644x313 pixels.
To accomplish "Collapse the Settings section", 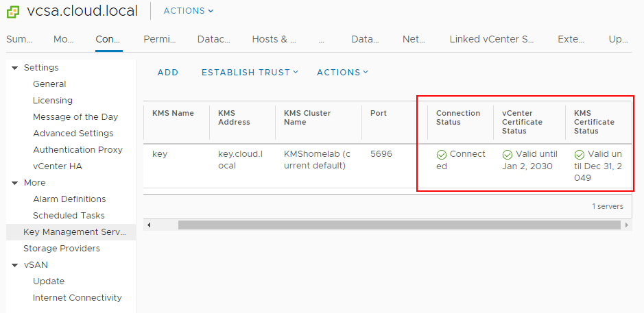I will click(x=15, y=68).
